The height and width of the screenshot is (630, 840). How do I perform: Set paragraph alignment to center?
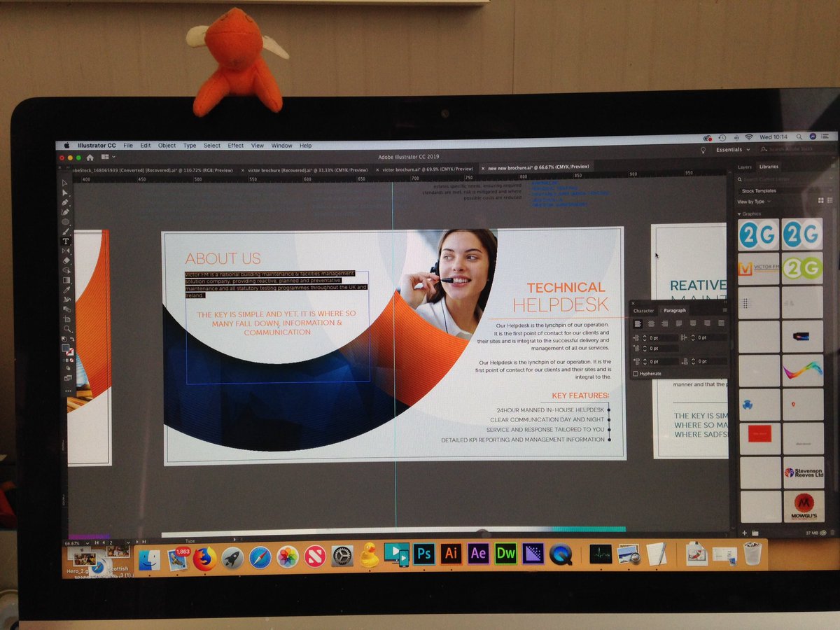click(651, 323)
